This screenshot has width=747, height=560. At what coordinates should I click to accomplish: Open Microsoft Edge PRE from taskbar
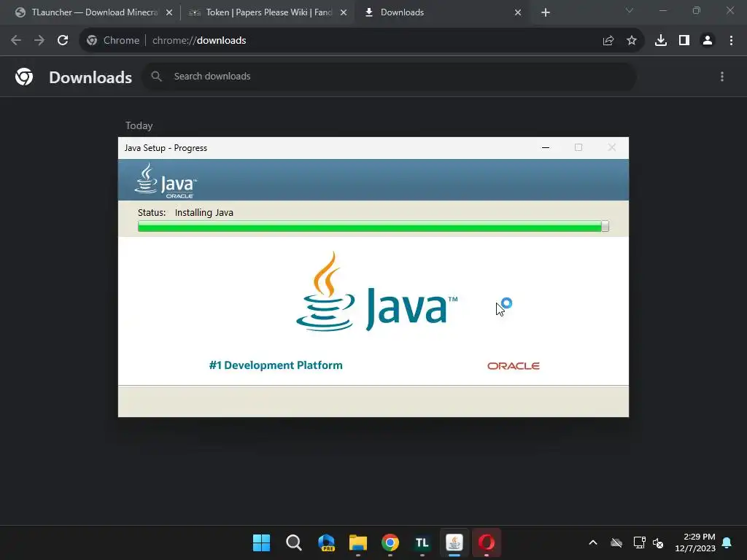pos(326,542)
